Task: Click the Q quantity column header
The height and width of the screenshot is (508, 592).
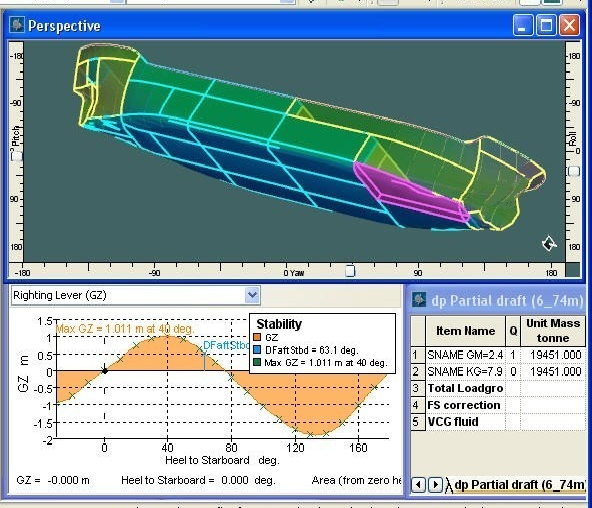Action: tap(513, 331)
